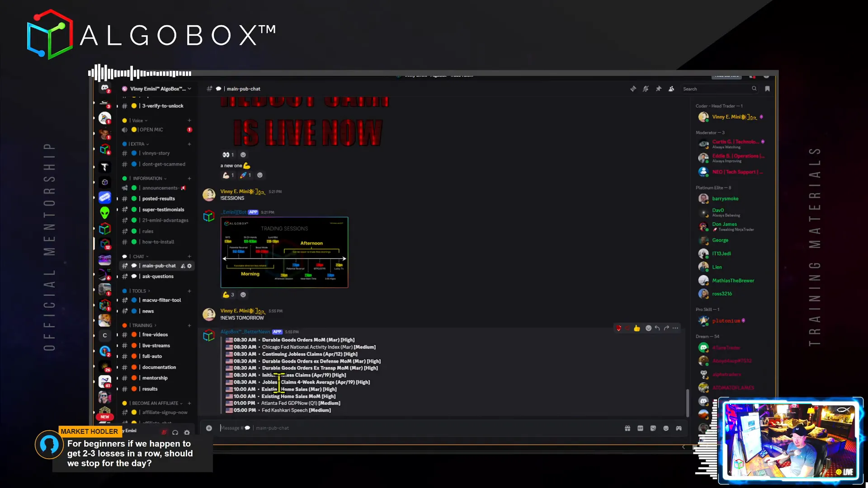
Task: Open the green alien server icon
Action: tap(105, 212)
